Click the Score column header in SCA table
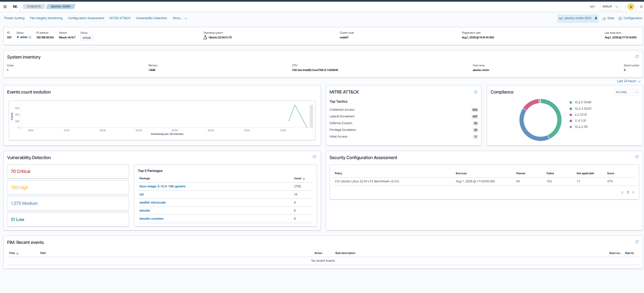 coord(610,174)
